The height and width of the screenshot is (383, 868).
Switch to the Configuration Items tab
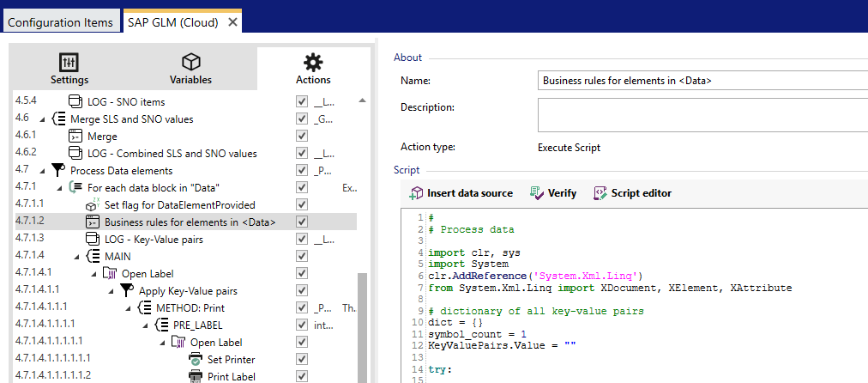point(60,21)
